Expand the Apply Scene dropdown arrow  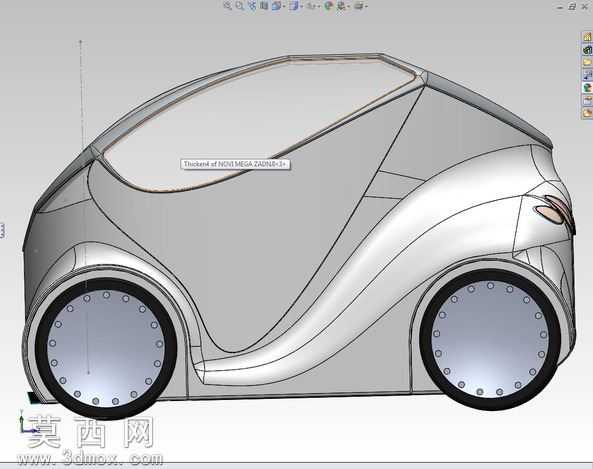tap(348, 6)
